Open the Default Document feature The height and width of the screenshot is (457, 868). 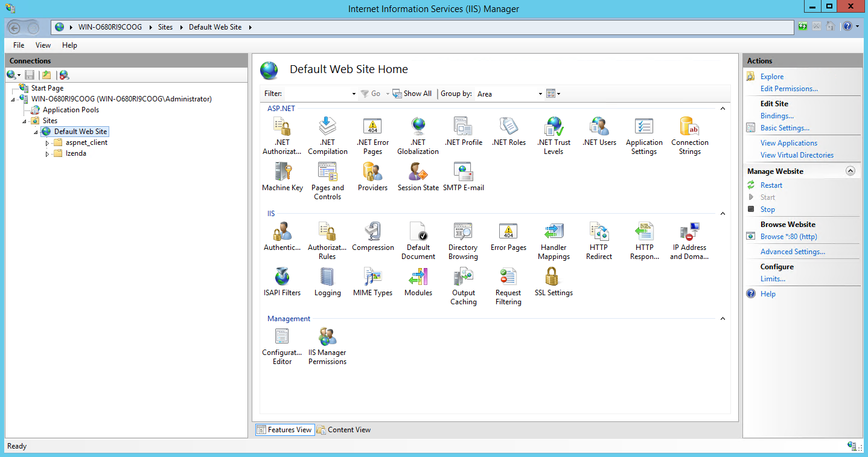tap(418, 241)
